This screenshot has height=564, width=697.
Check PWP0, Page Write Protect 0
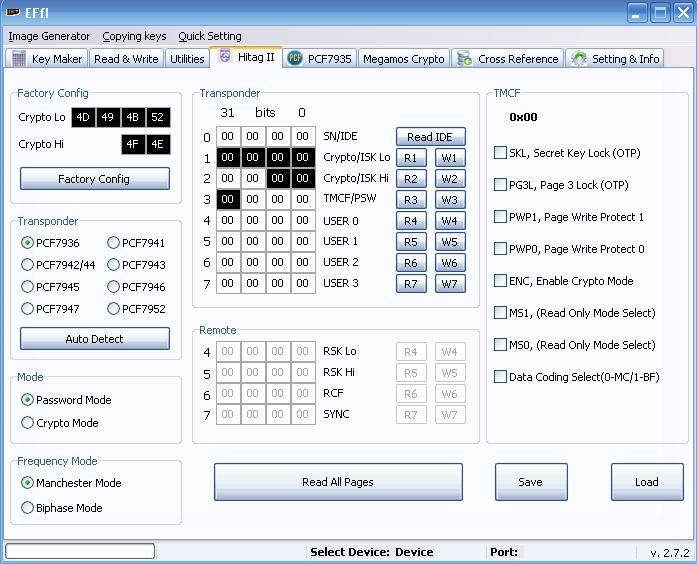point(500,249)
